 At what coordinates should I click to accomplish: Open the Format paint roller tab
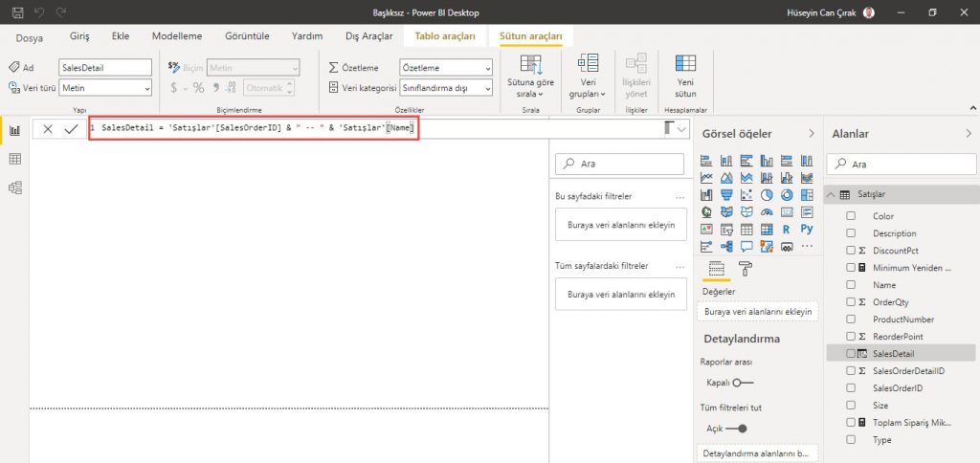(746, 269)
